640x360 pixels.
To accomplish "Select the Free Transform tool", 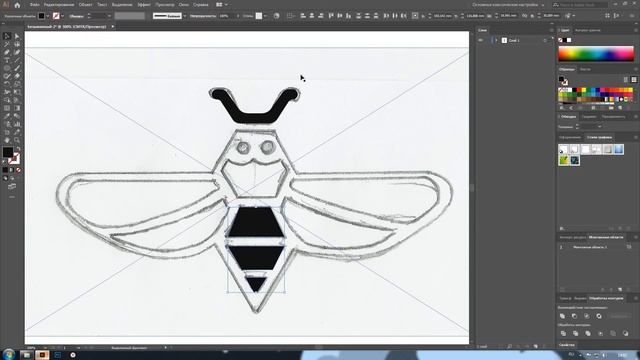I will coord(17,92).
